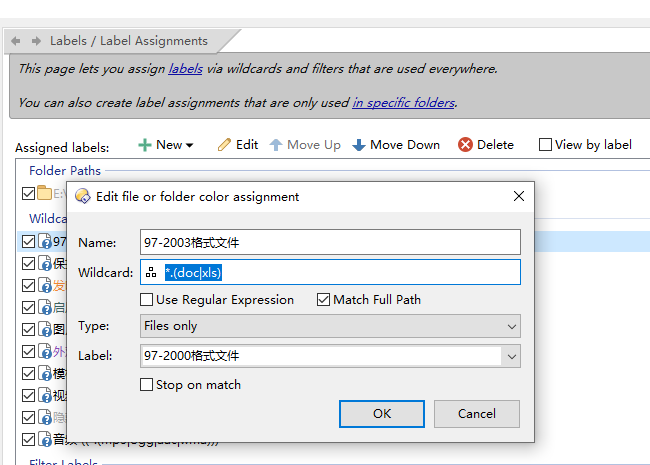Click the red Delete icon
The height and width of the screenshot is (465, 650).
(x=465, y=145)
